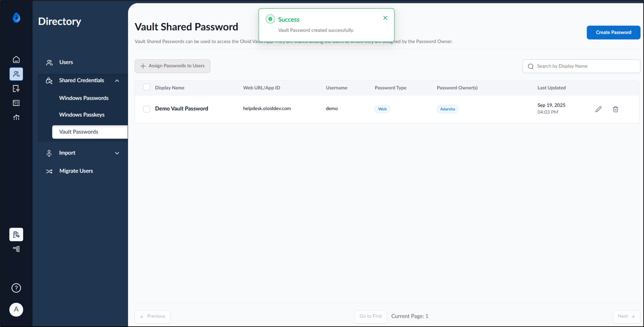644x327 pixels.
Task: Click the building settings icon in left rail
Action: (x=16, y=235)
